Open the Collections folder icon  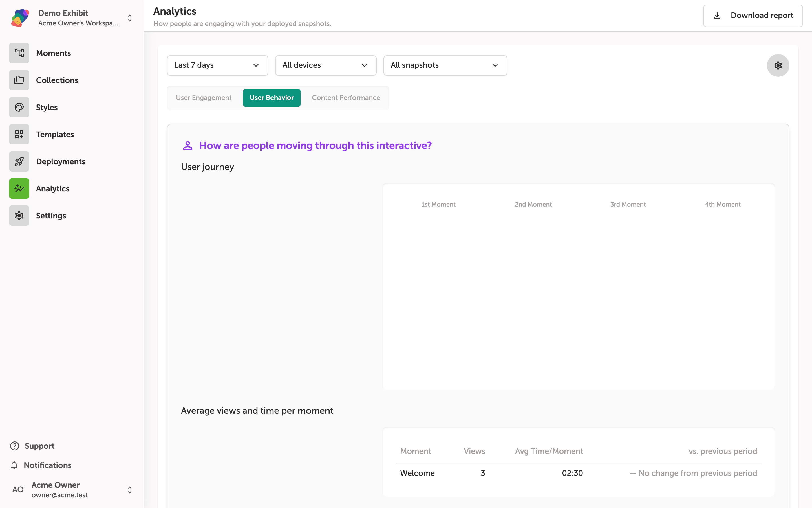coord(19,80)
